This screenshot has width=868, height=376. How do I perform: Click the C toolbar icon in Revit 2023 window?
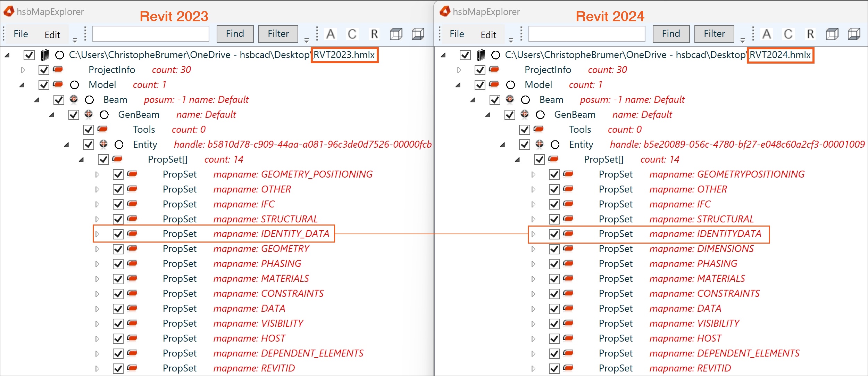coord(352,34)
